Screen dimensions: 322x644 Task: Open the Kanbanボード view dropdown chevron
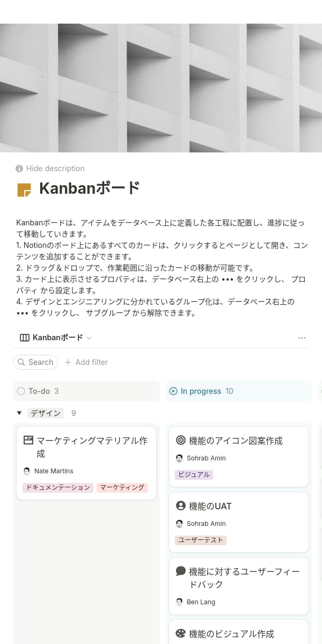pyautogui.click(x=89, y=338)
